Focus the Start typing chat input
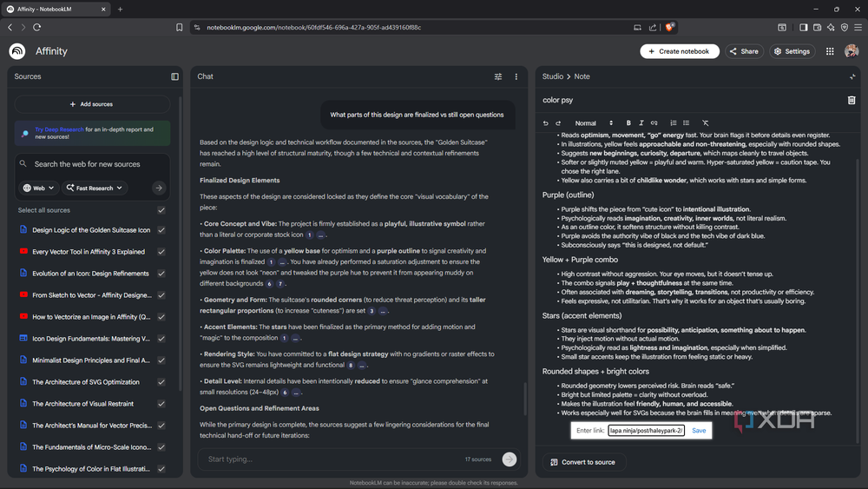The height and width of the screenshot is (489, 868). click(332, 459)
